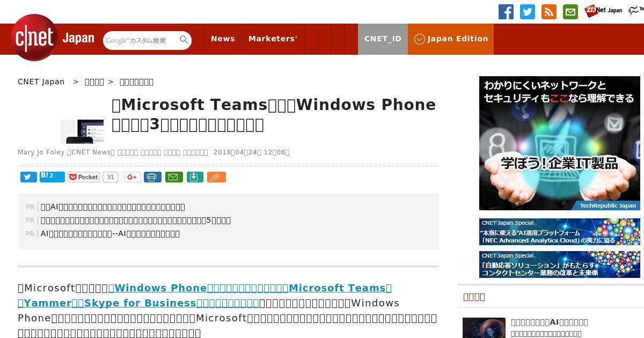Save the article to Pocket
The image size is (644, 338).
[x=84, y=177]
